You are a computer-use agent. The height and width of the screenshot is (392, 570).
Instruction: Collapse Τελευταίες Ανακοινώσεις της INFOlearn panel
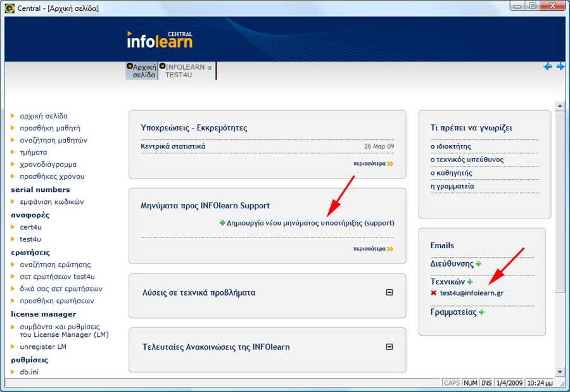coord(389,346)
